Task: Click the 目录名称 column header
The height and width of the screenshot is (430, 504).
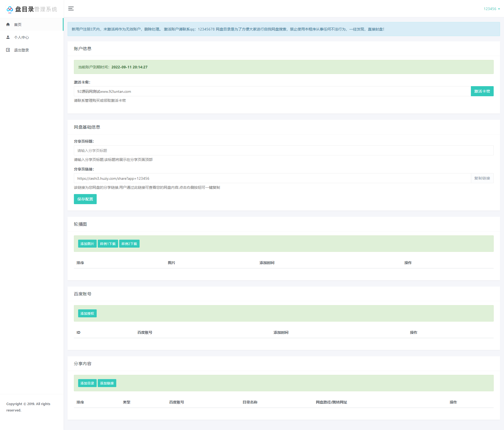Action: click(250, 402)
